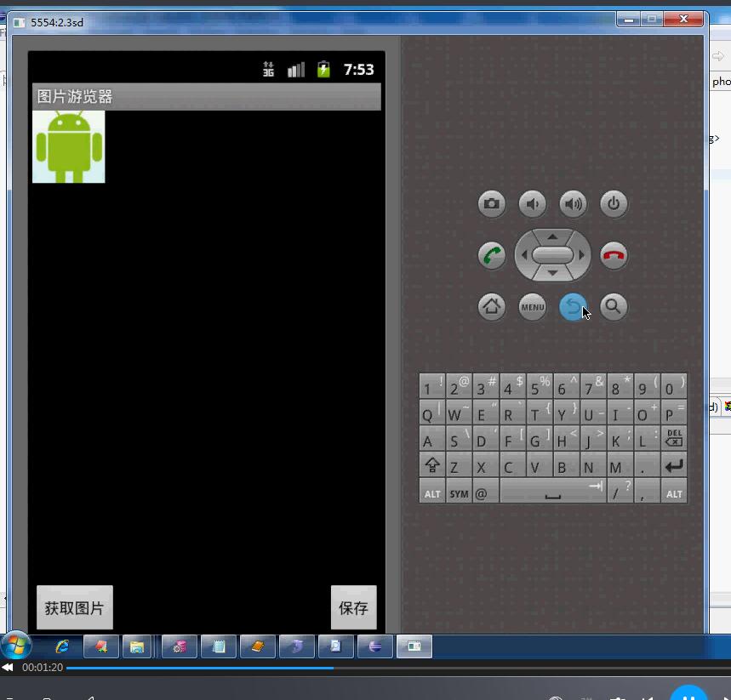Screen dimensions: 731x700
Task: Click the 5554:2.3sd window title
Action: (57, 22)
